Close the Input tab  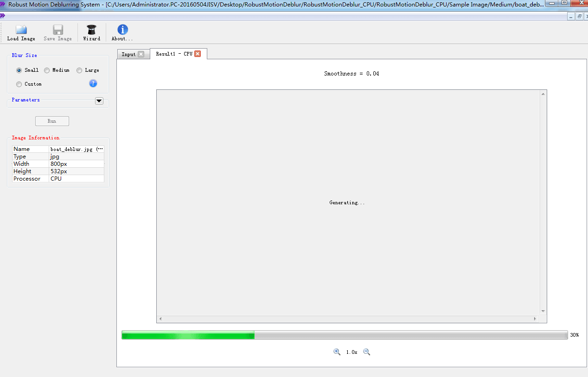coord(141,54)
